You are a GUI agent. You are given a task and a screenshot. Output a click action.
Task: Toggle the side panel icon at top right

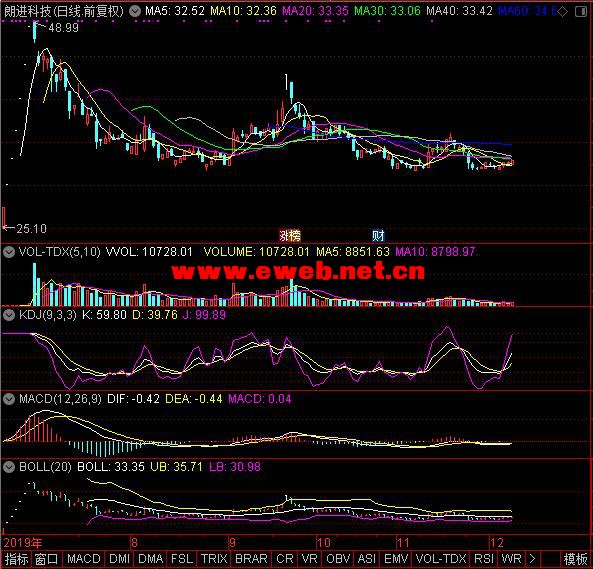[581, 12]
